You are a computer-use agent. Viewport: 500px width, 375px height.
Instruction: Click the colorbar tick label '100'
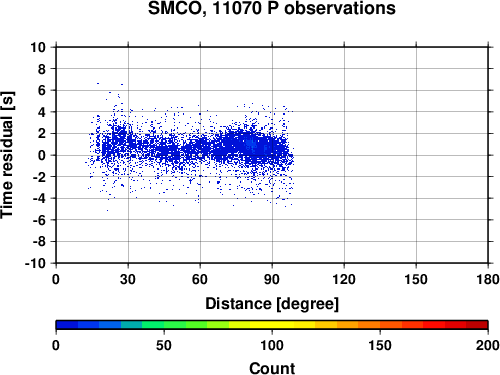(x=272, y=345)
